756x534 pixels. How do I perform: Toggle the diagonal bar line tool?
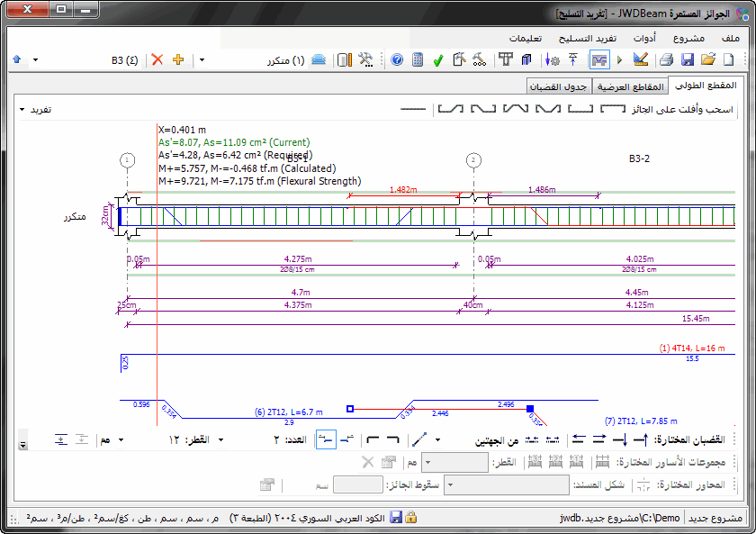[x=419, y=440]
